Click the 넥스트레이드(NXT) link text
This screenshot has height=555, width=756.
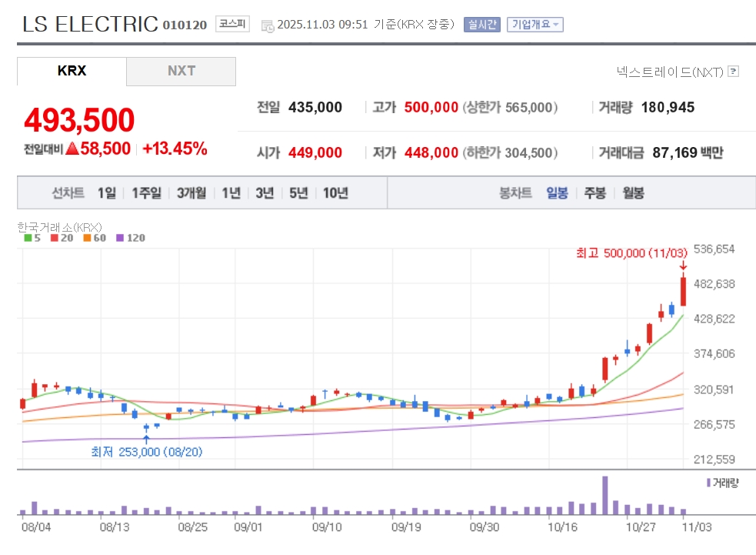pyautogui.click(x=670, y=72)
